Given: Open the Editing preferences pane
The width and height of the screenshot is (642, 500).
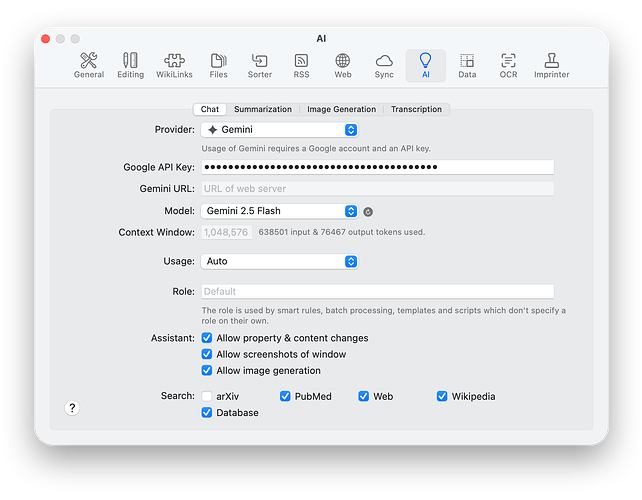Looking at the screenshot, I should click(130, 66).
